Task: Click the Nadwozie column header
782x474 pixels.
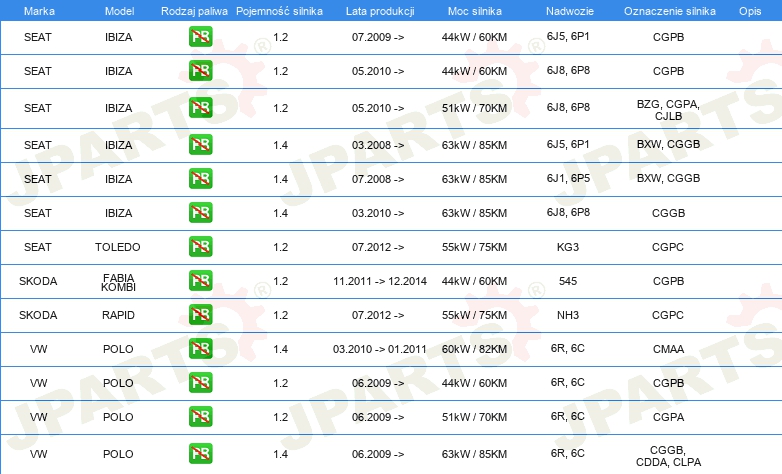Action: tap(570, 11)
